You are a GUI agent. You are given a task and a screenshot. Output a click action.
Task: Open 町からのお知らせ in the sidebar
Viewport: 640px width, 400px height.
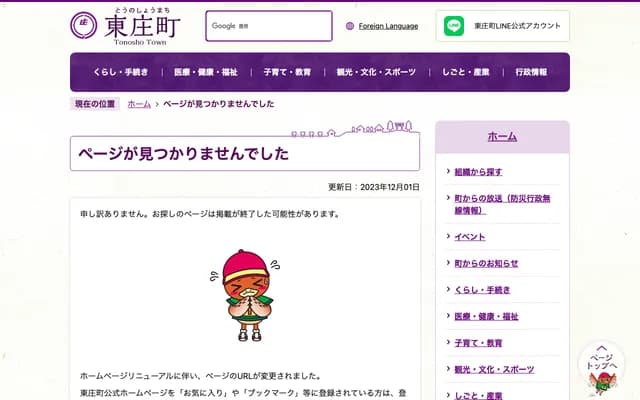coord(486,263)
